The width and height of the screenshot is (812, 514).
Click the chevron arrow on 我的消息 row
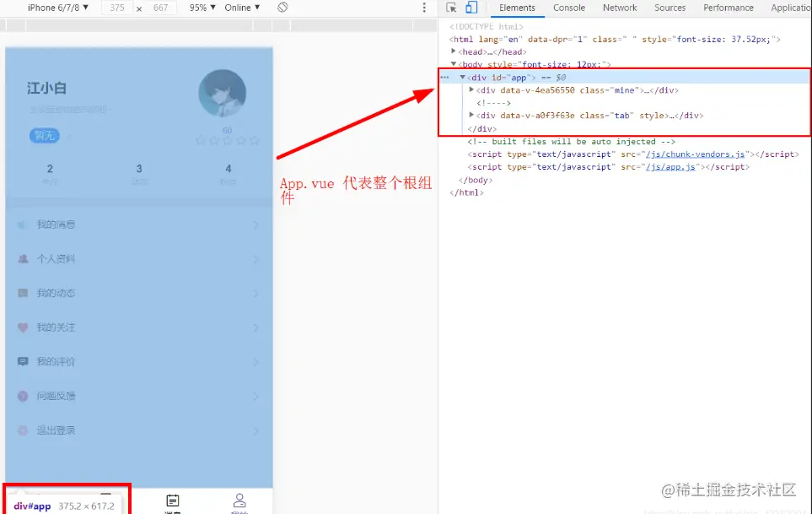255,225
